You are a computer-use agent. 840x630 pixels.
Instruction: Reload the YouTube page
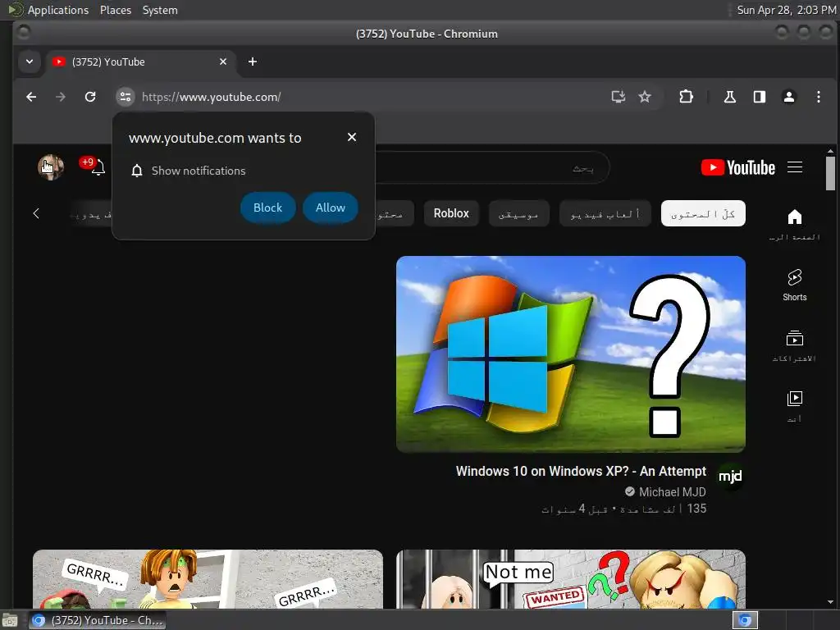click(90, 97)
